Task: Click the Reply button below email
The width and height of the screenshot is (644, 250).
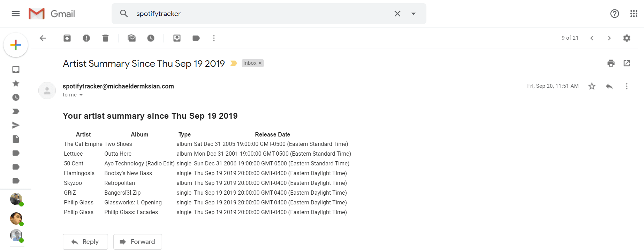Action: [85, 242]
